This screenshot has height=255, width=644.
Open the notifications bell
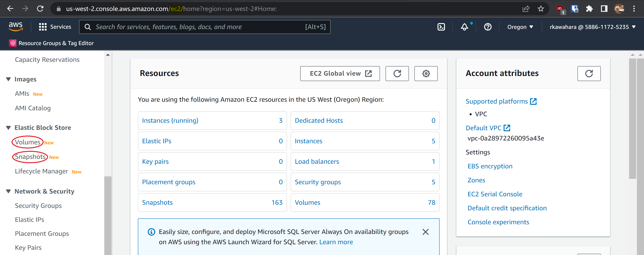(464, 27)
